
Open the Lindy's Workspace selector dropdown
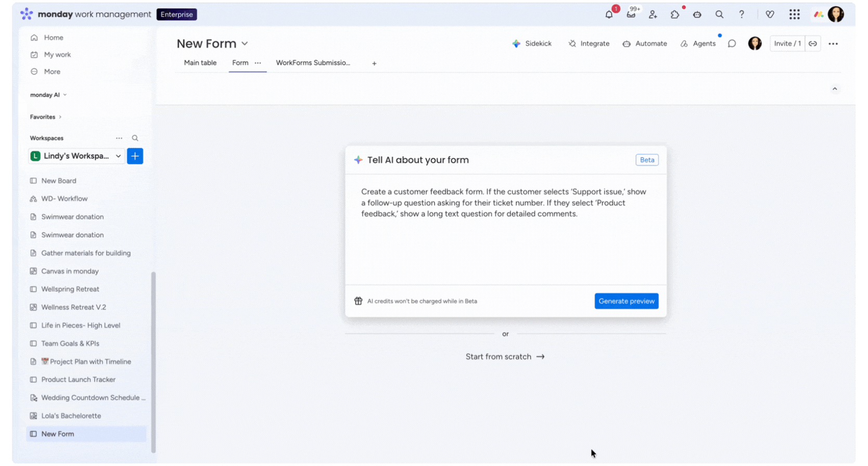coord(76,156)
